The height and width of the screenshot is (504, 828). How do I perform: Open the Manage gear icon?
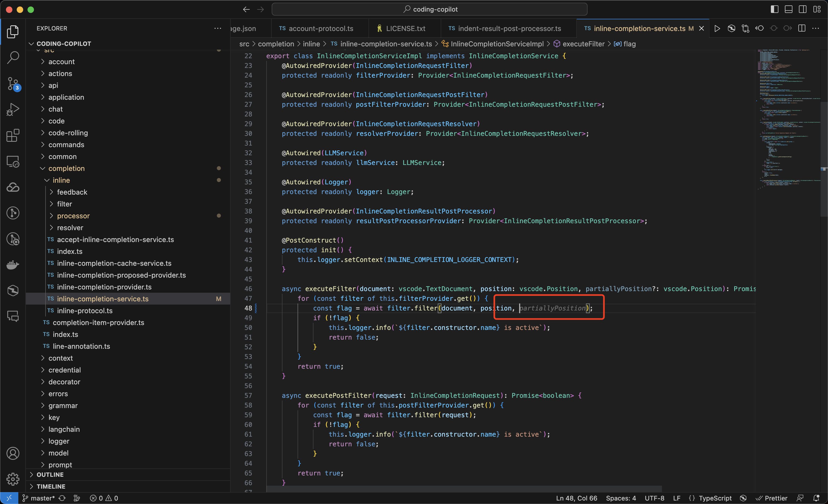(x=13, y=479)
